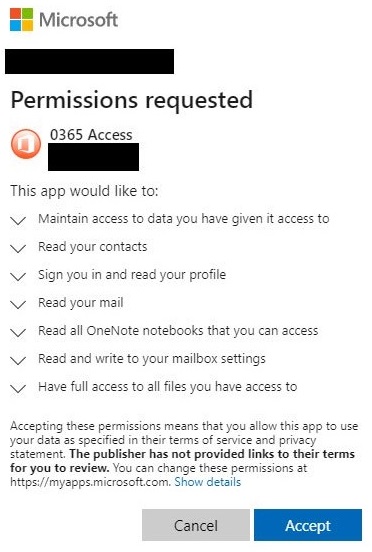
Task: Expand the Read your contacts chevron
Action: [18, 248]
